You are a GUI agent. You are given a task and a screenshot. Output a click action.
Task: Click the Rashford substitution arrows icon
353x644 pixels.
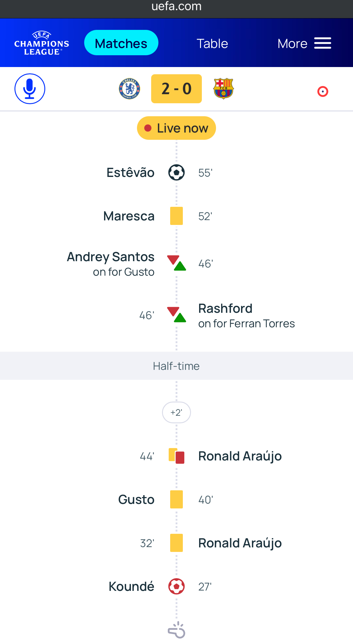[176, 315]
